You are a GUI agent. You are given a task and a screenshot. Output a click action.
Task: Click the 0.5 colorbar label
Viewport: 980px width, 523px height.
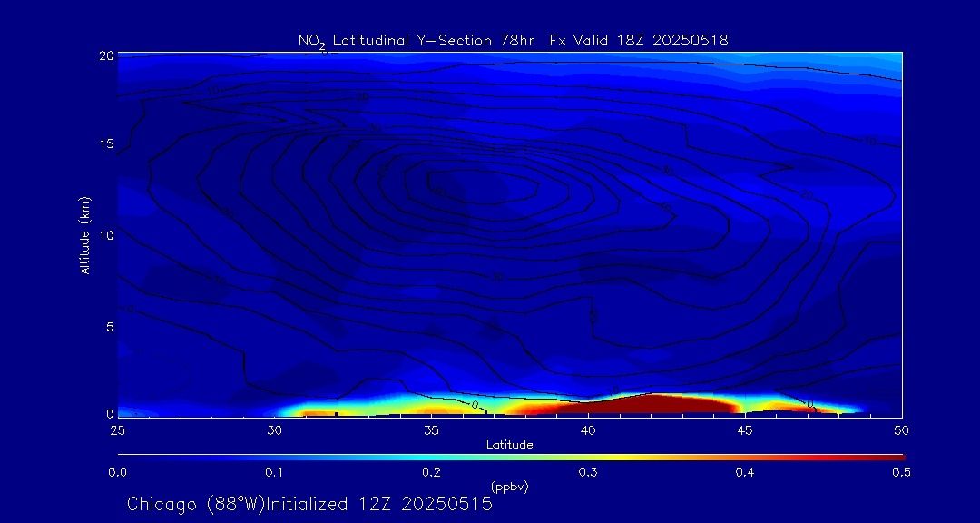pyautogui.click(x=901, y=472)
